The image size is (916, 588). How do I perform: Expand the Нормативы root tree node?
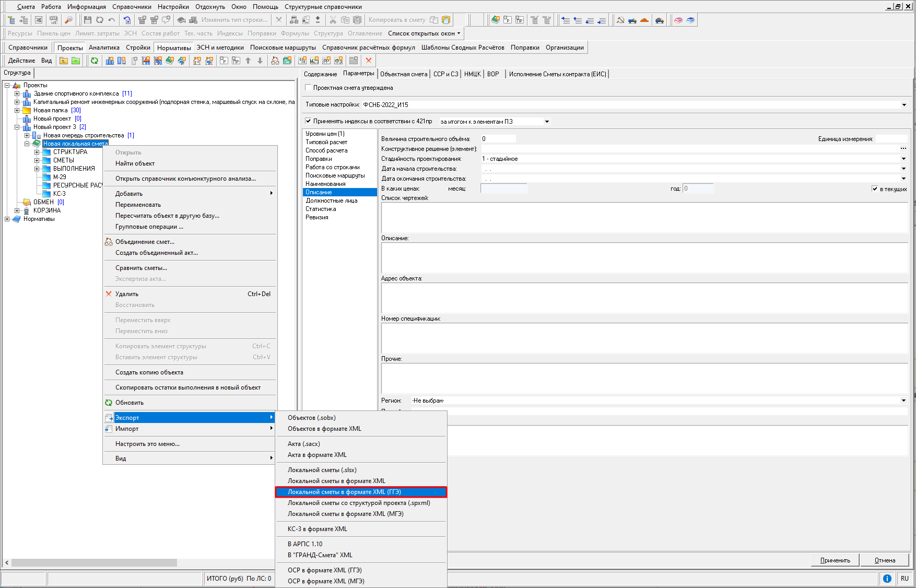click(x=7, y=219)
